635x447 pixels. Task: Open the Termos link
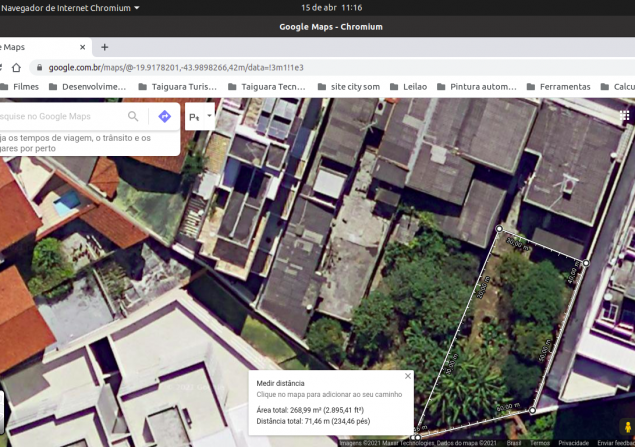539,443
